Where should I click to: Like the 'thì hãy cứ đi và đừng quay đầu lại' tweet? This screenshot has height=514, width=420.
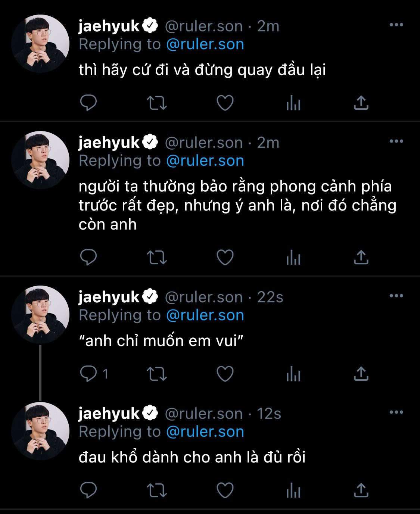[x=225, y=103]
